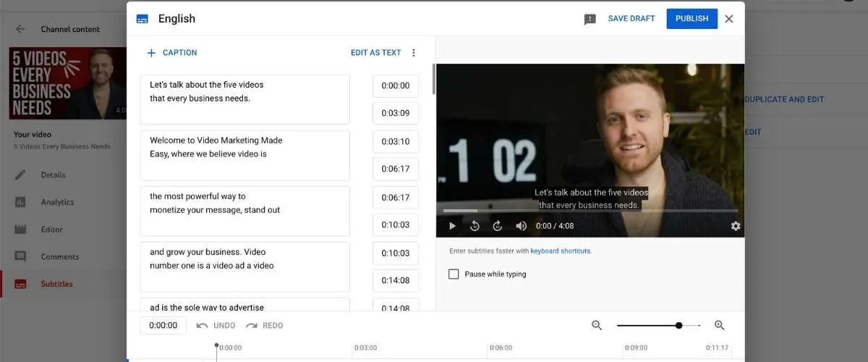Click Duplicate and Edit behind the dialog
This screenshot has height=362, width=868.
(784, 99)
